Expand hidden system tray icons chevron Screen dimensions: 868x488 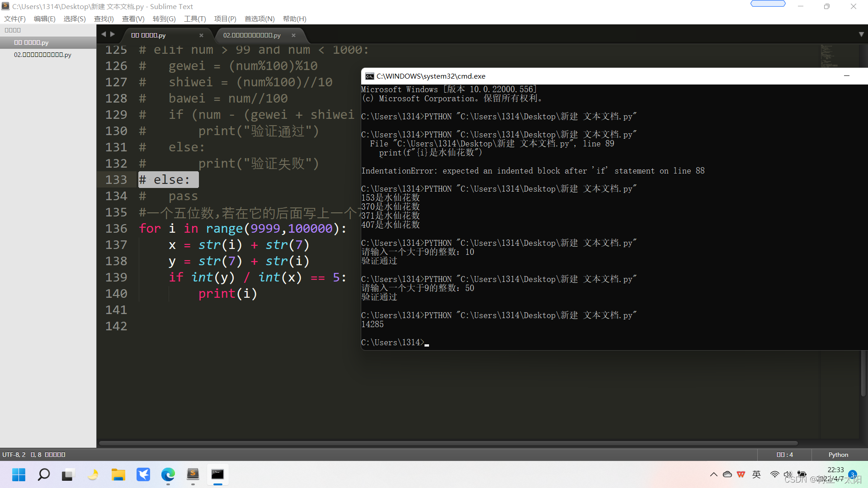[714, 474]
